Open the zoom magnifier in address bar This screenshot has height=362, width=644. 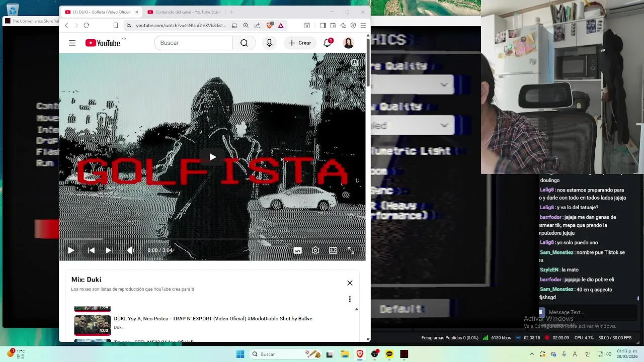[246, 26]
